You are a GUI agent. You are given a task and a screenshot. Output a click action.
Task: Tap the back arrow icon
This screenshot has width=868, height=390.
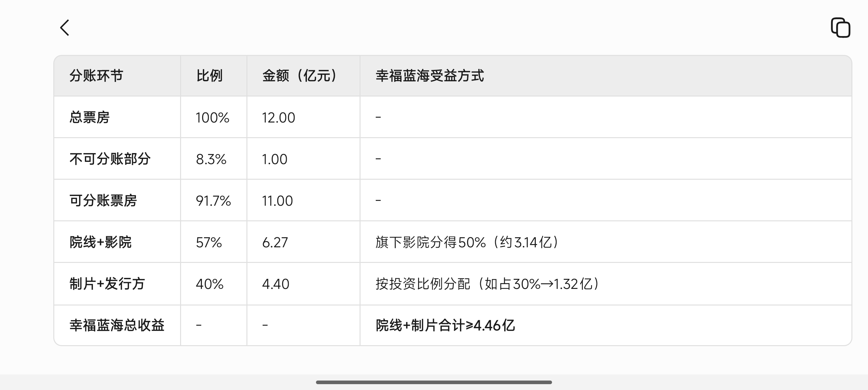tap(64, 28)
